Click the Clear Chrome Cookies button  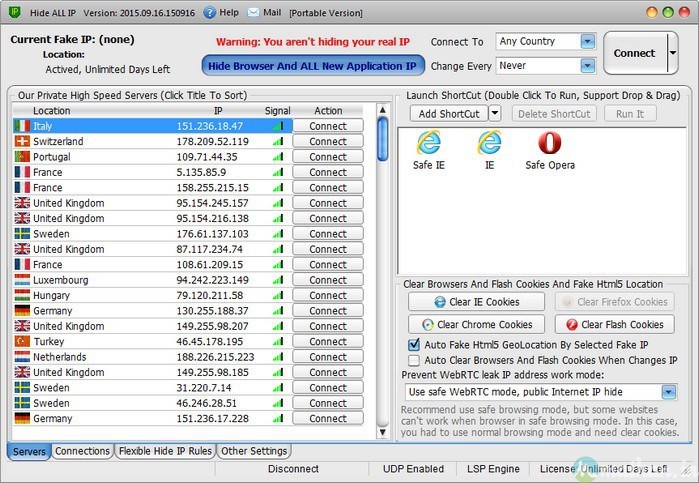[x=476, y=325]
